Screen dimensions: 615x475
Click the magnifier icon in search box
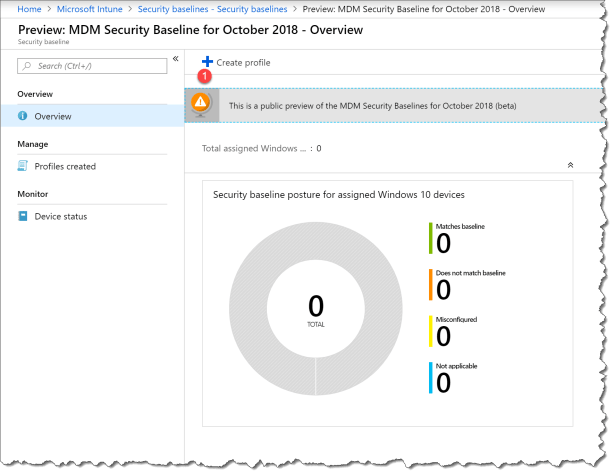[27, 66]
